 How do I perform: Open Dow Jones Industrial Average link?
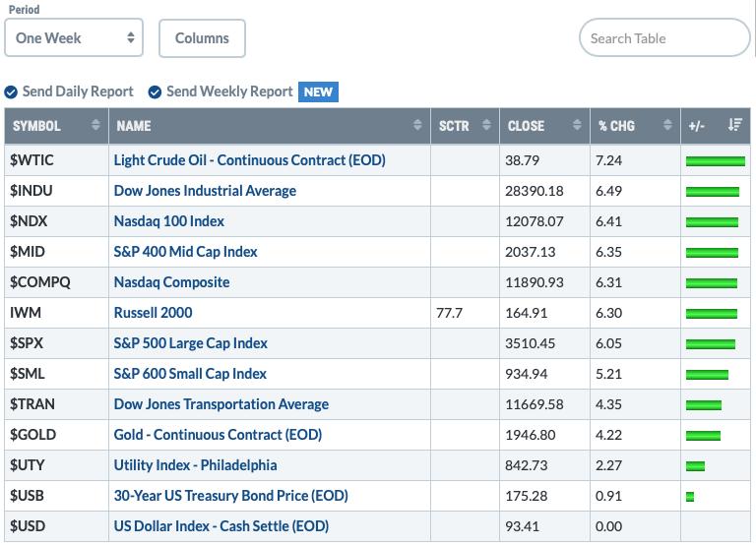pos(205,191)
